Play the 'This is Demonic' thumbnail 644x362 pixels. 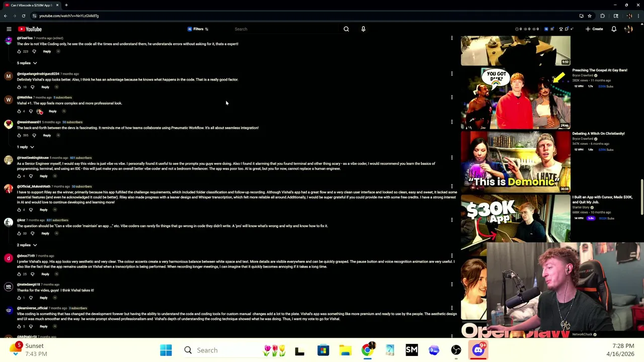516,161
